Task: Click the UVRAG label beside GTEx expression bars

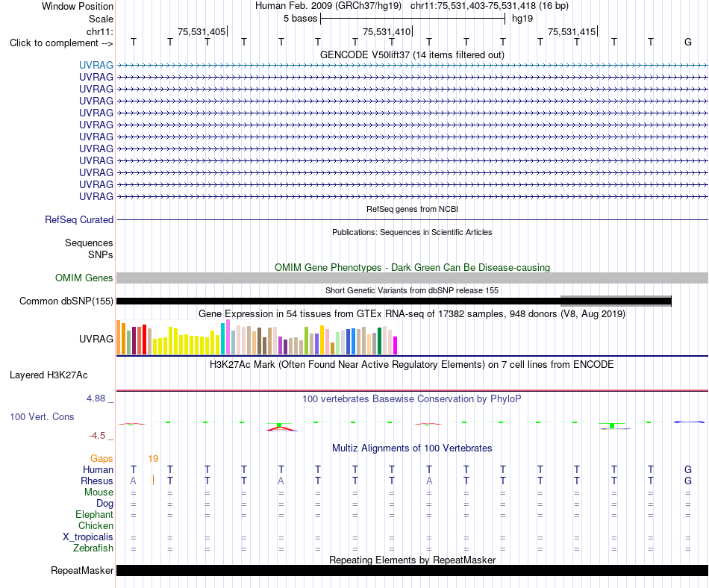Action: pos(96,339)
